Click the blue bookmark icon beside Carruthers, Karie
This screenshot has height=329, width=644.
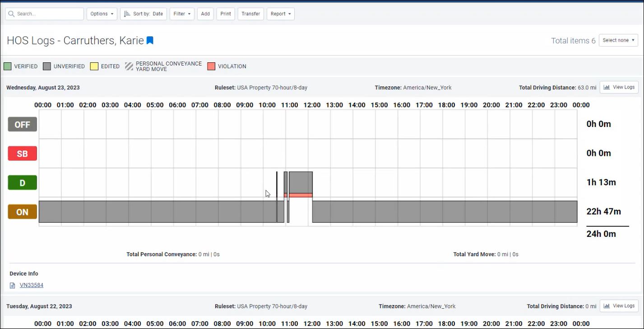coord(150,41)
